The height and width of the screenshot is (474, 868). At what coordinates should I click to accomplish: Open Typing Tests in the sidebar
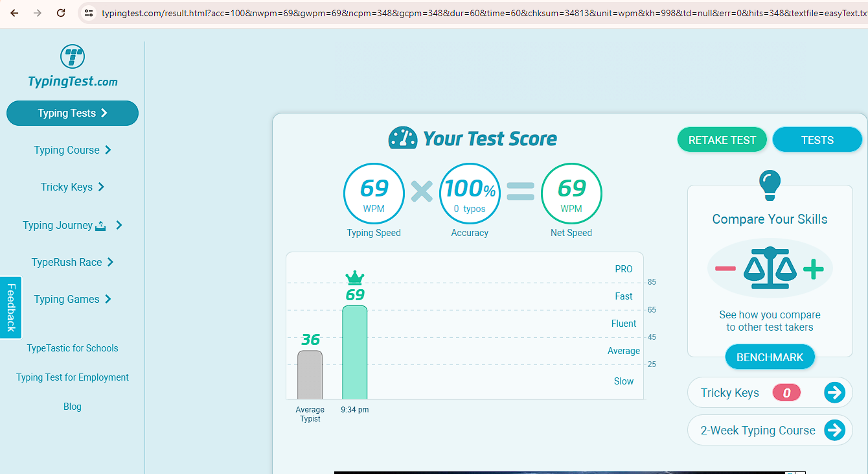point(73,113)
